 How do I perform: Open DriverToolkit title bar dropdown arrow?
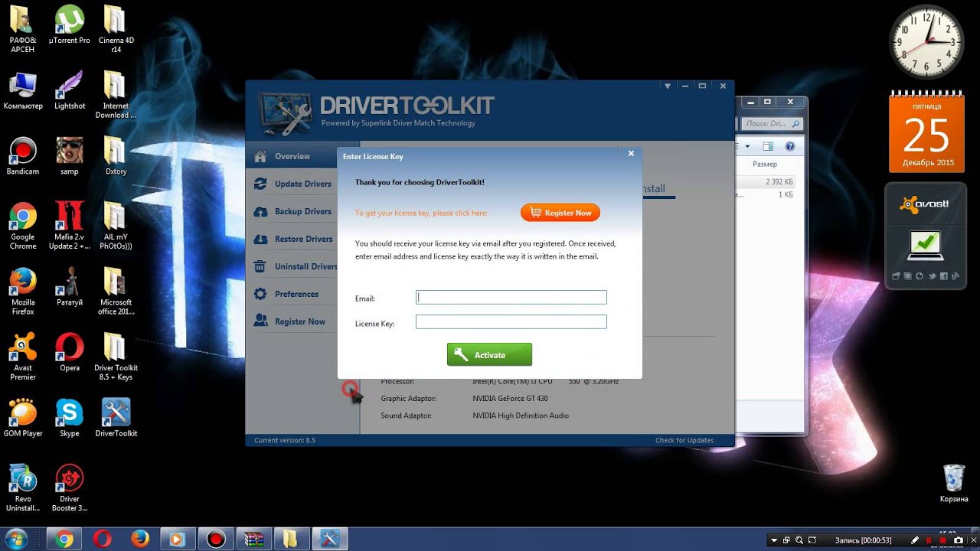point(668,86)
